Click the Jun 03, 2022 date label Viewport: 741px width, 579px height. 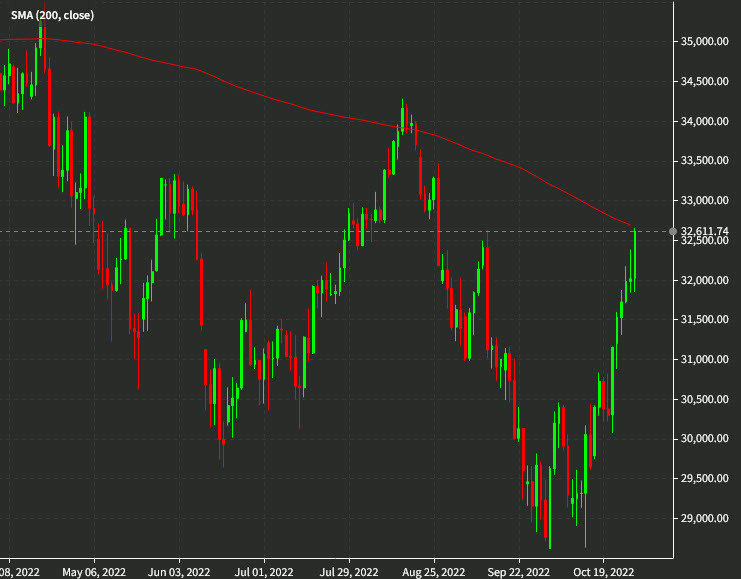pos(179,572)
